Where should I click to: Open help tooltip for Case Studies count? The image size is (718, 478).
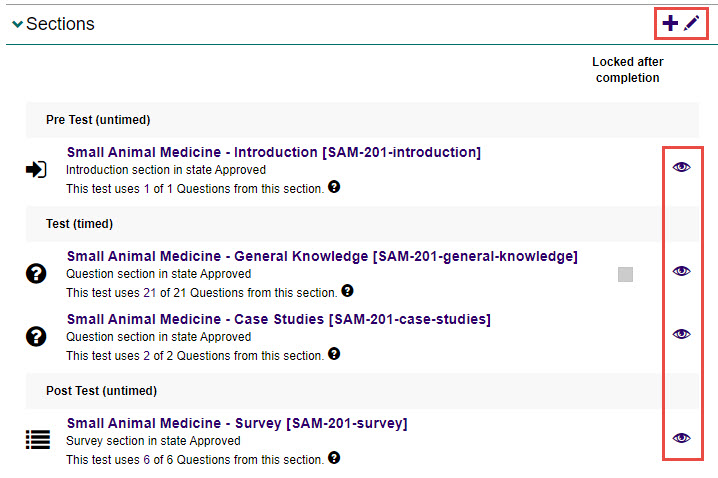coord(334,353)
